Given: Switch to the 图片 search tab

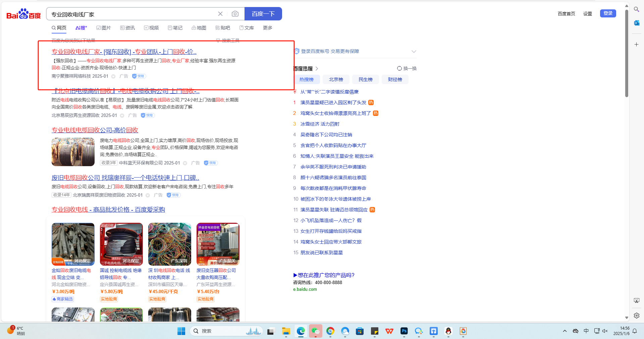Looking at the screenshot, I should pyautogui.click(x=104, y=28).
